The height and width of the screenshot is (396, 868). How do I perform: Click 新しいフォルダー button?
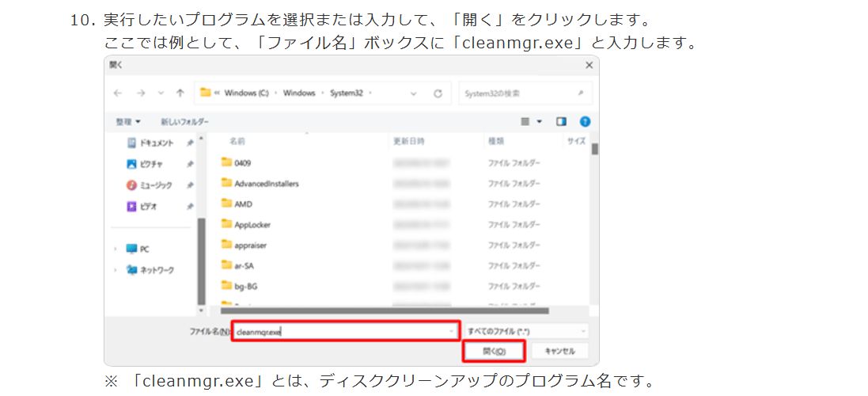[x=185, y=122]
